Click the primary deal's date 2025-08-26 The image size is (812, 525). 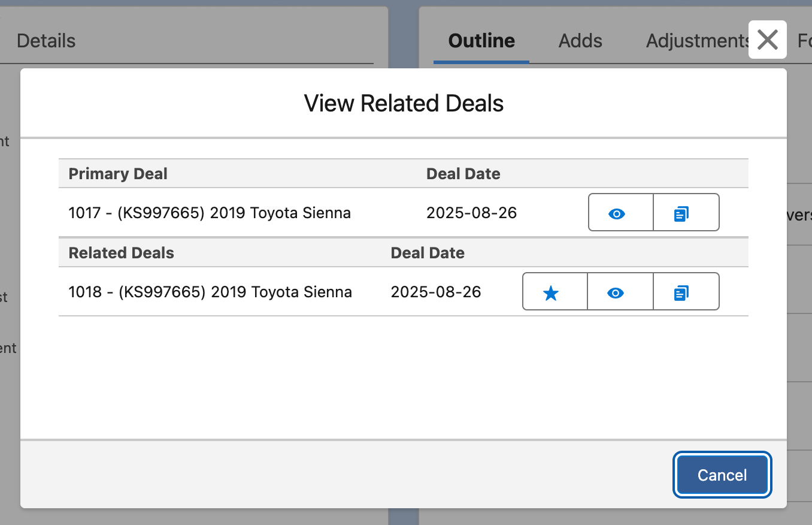471,213
